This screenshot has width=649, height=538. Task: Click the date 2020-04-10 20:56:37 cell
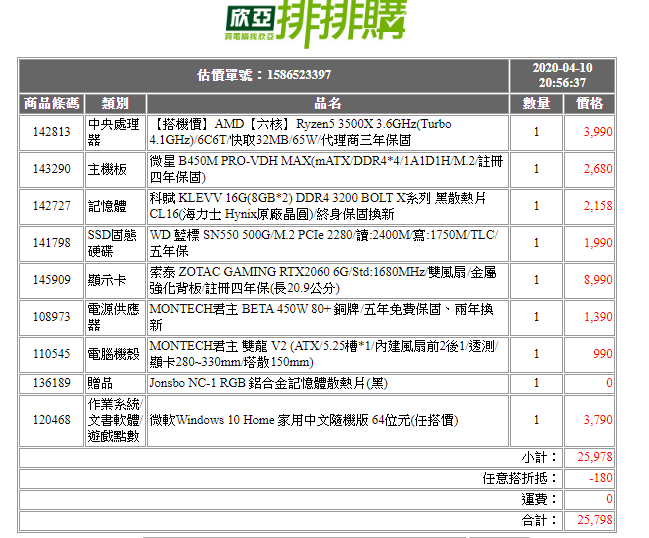point(562,75)
